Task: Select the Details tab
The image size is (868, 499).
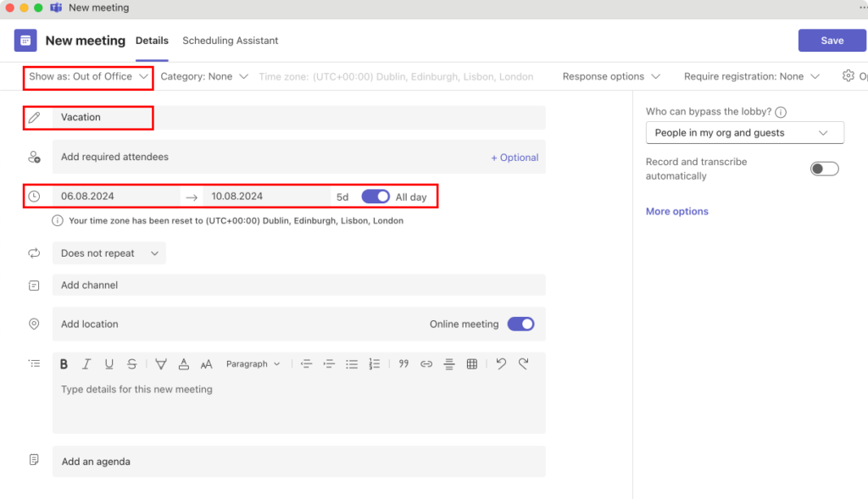Action: point(152,41)
